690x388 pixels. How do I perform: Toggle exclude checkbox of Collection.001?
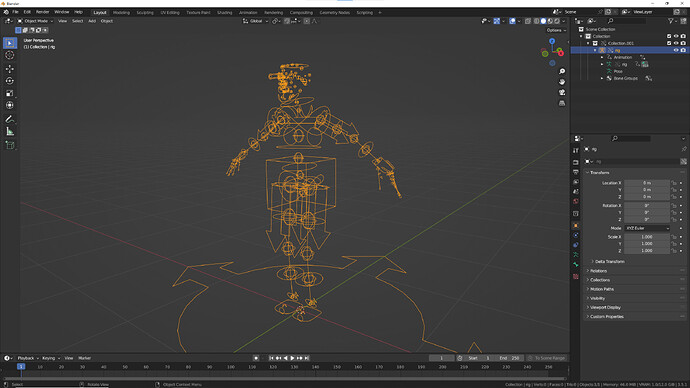click(669, 43)
